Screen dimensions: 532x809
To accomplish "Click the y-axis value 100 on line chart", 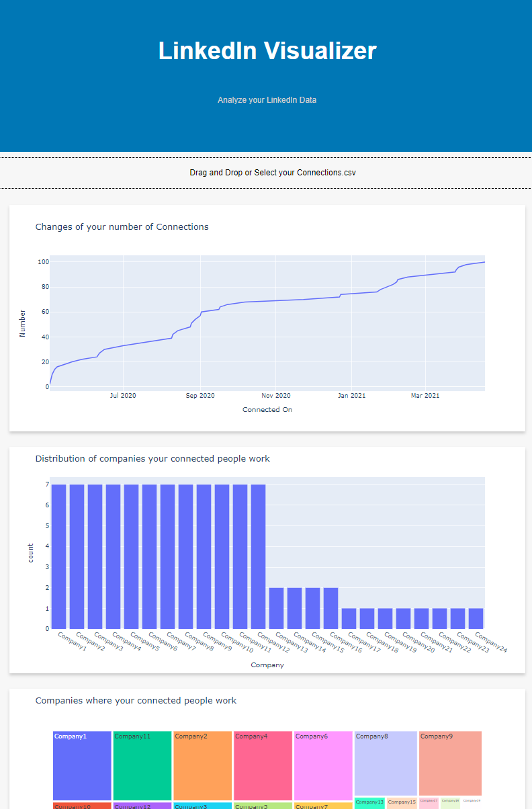I will pos(43,262).
